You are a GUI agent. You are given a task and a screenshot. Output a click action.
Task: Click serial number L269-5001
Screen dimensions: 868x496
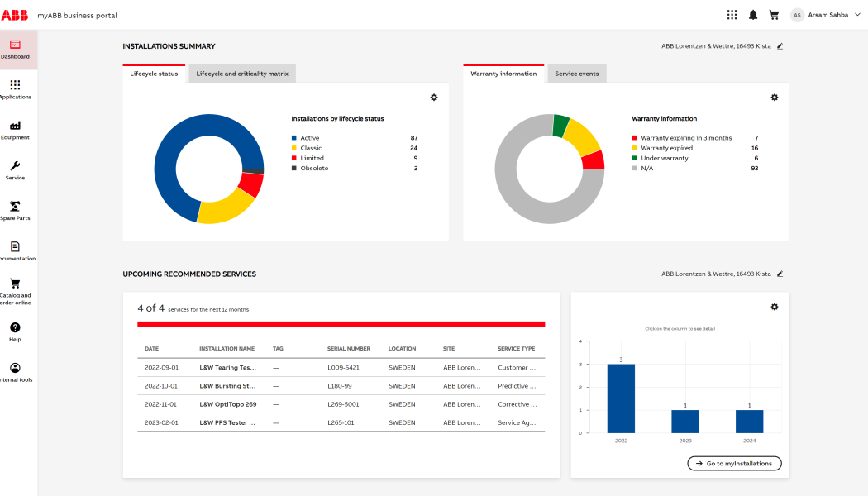tap(343, 404)
